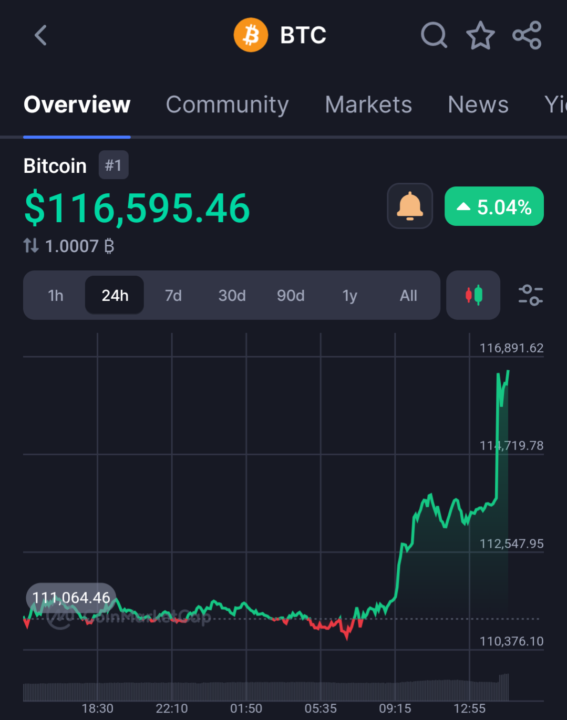The width and height of the screenshot is (567, 720).
Task: Tap the #1 rank badge
Action: (x=113, y=165)
